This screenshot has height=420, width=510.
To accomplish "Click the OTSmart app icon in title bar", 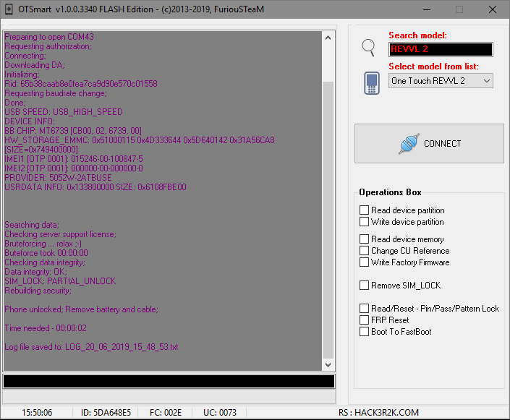I will pyautogui.click(x=9, y=9).
